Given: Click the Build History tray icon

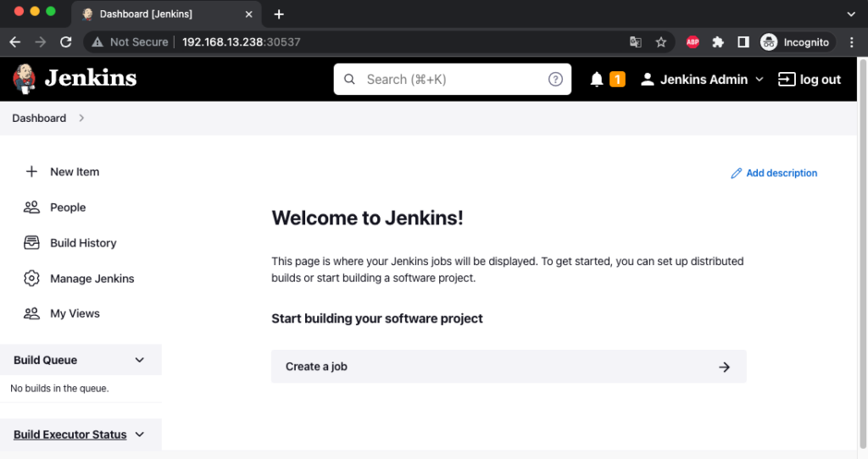Looking at the screenshot, I should (31, 243).
